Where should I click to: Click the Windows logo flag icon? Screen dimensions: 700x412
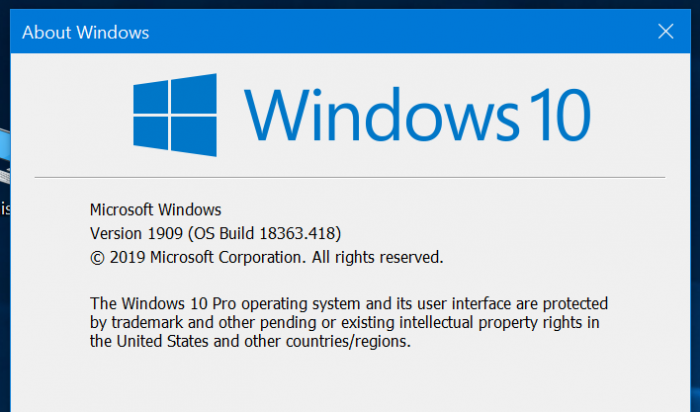[175, 115]
